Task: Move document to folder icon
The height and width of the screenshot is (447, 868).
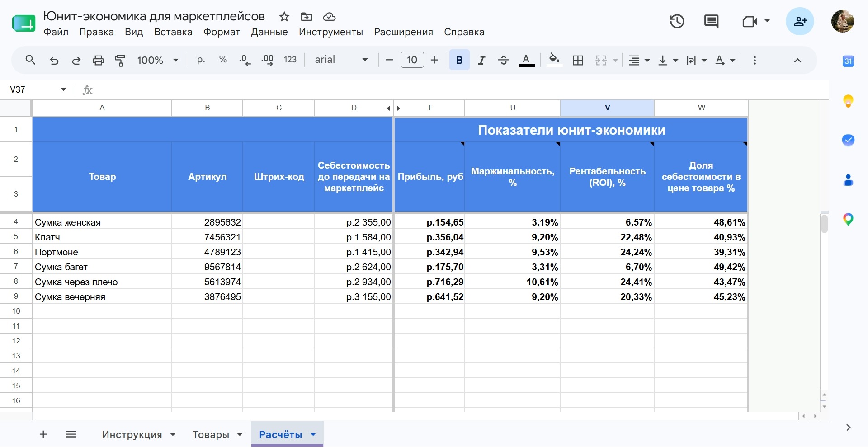Action: 307,17
